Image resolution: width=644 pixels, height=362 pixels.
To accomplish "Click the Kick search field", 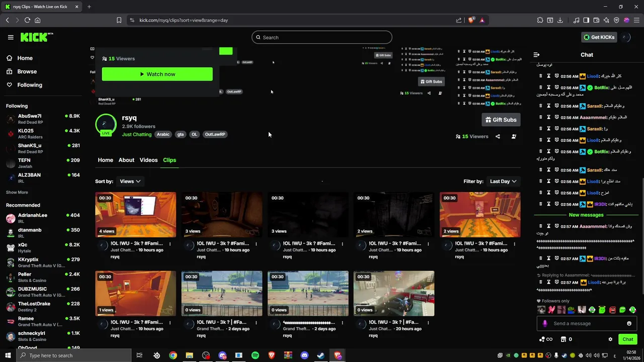I will click(x=322, y=37).
